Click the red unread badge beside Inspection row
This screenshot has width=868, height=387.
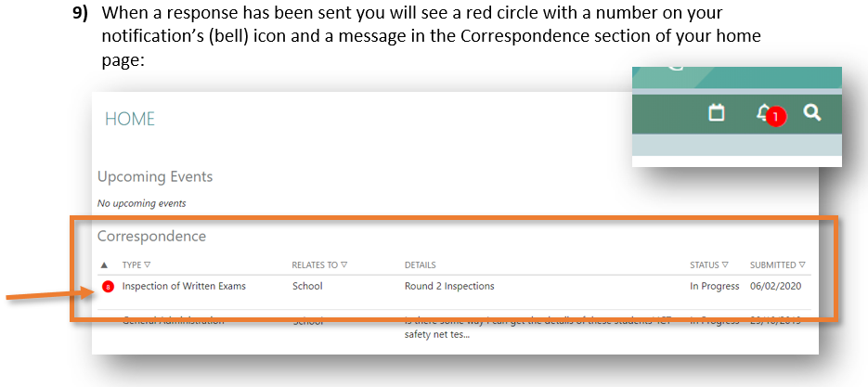pos(108,287)
